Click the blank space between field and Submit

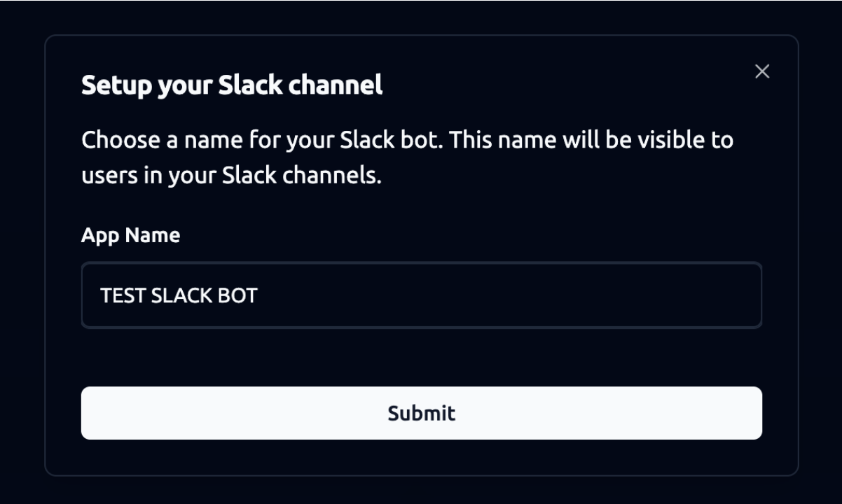tap(421, 357)
